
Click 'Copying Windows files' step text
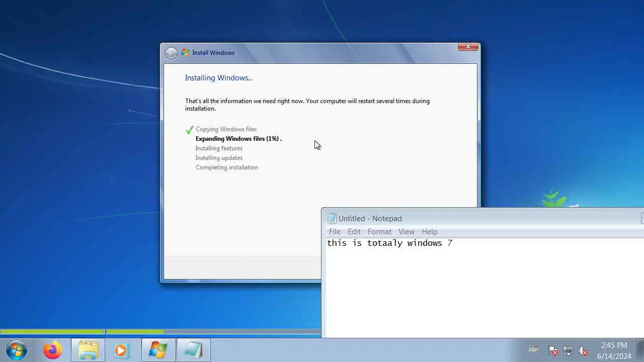click(x=226, y=129)
